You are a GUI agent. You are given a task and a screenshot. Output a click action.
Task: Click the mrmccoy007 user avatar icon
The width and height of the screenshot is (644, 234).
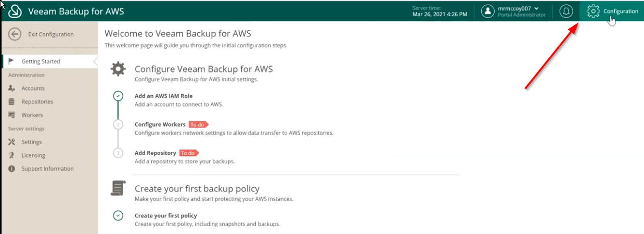tap(487, 11)
